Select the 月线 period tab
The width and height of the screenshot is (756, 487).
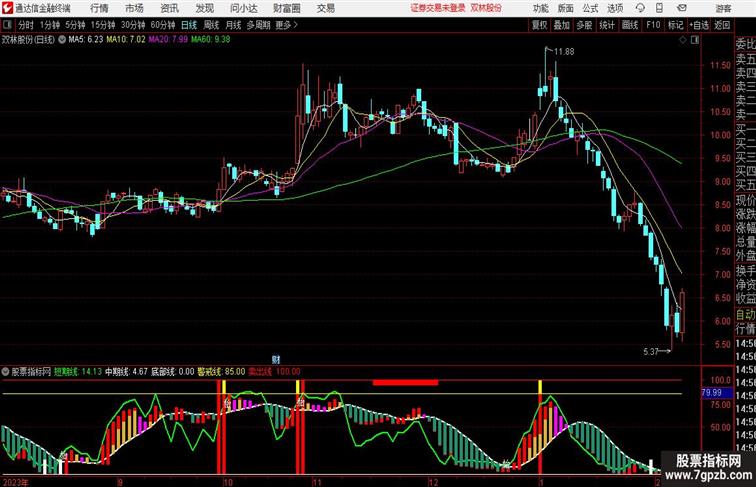pos(233,25)
